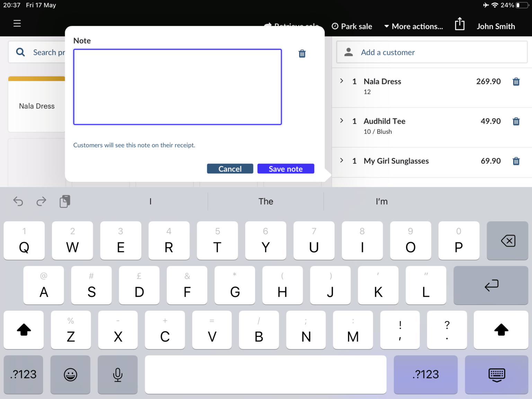The height and width of the screenshot is (399, 532).
Task: Save the note
Action: (x=285, y=169)
